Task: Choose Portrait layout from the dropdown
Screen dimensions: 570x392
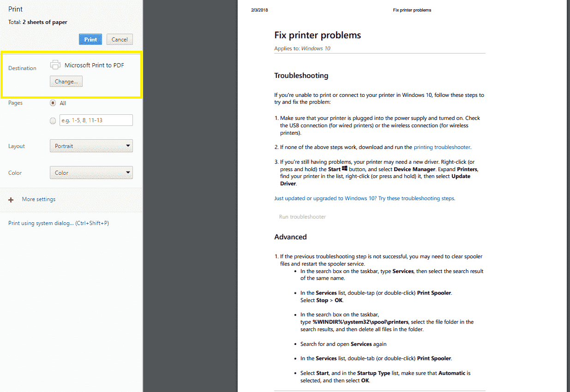Action: (91, 146)
